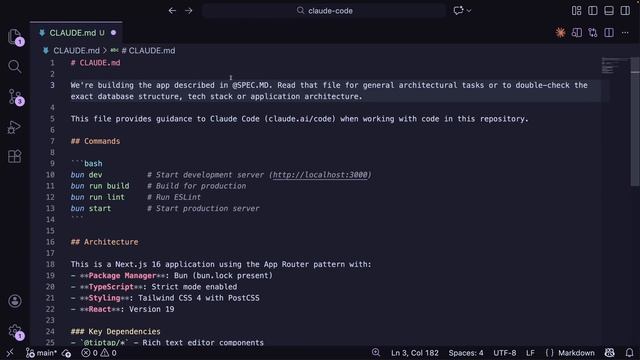Open the Run and Debug view
The height and width of the screenshot is (360, 640).
point(14,127)
